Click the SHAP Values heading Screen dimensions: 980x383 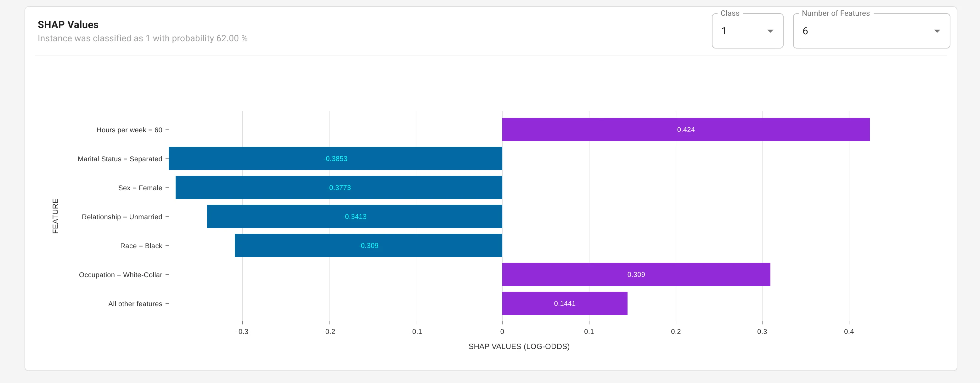tap(68, 25)
